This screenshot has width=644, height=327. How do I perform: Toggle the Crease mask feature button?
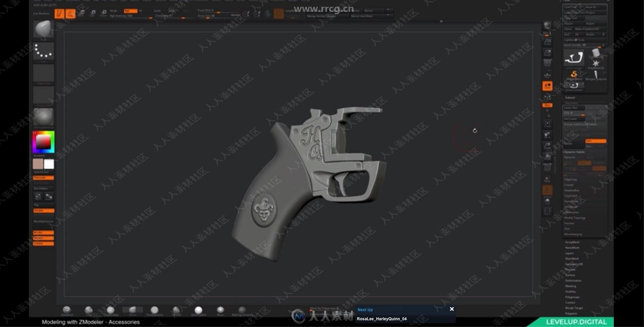pos(43,243)
